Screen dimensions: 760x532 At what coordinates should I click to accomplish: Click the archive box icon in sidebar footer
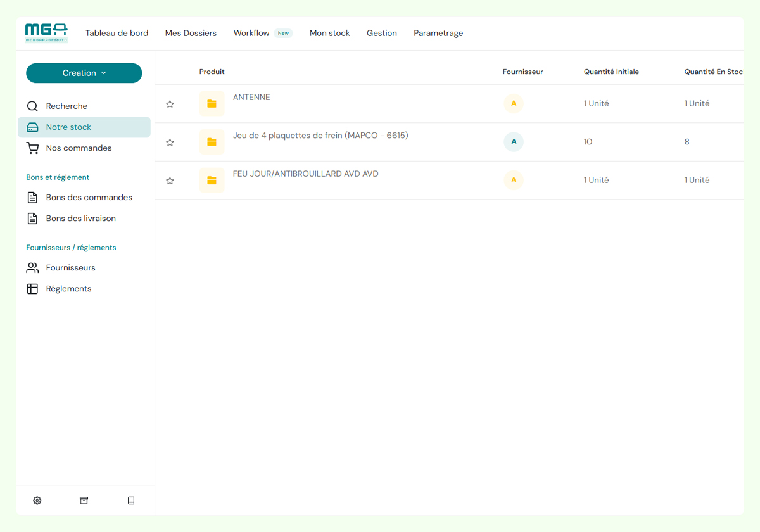click(84, 500)
